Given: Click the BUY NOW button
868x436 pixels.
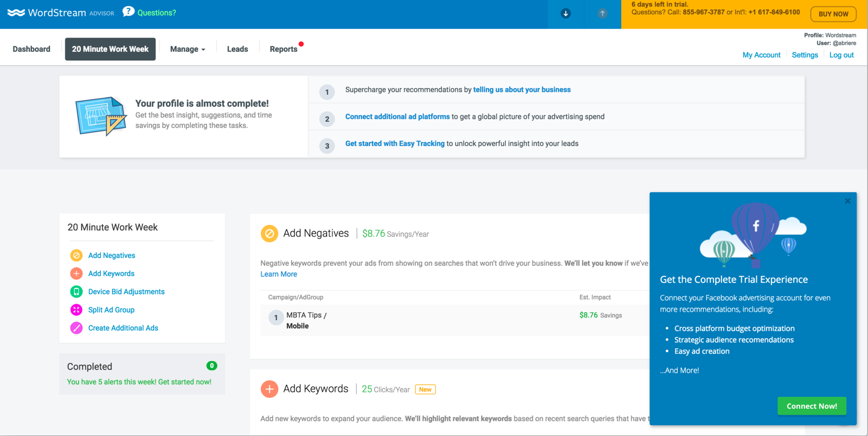Looking at the screenshot, I should (x=833, y=14).
